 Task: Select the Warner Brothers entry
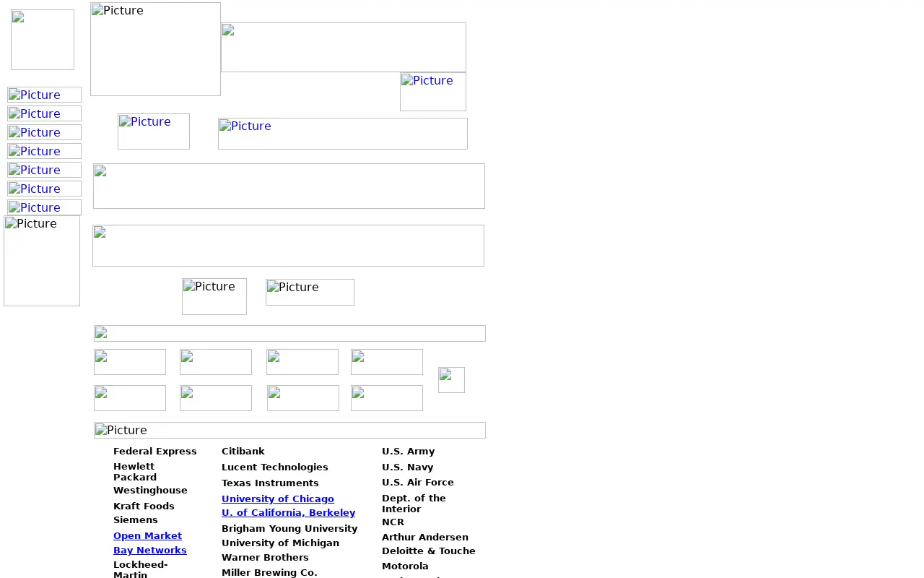[x=265, y=558]
